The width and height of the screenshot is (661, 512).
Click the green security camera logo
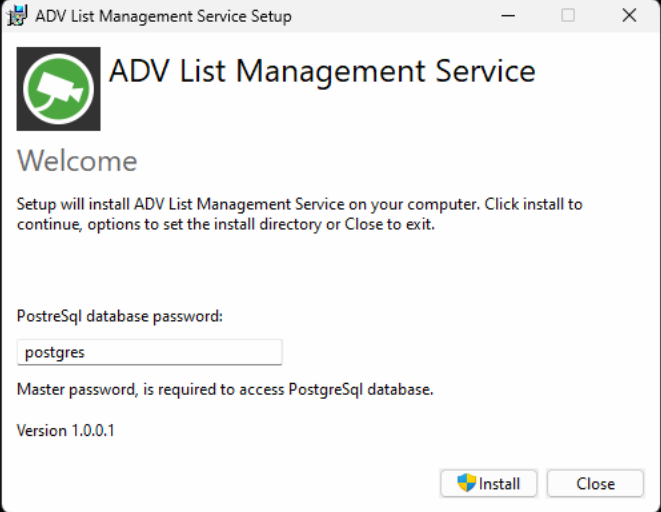click(x=59, y=89)
